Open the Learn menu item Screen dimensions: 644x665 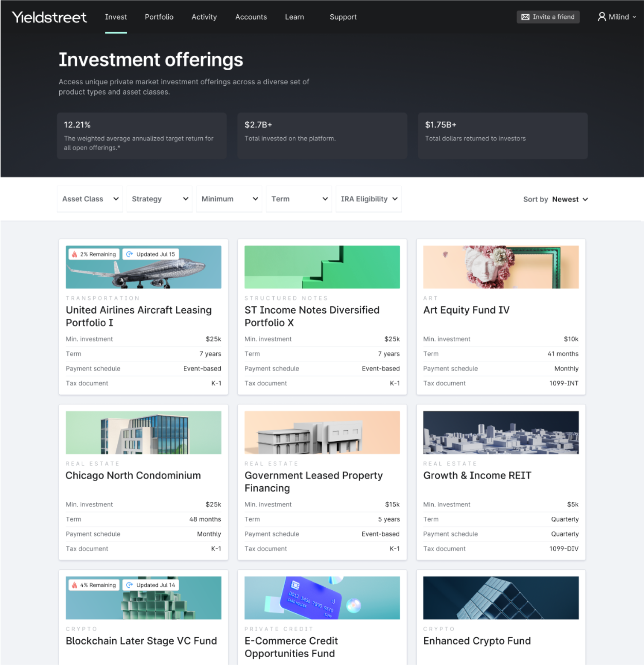tap(295, 17)
